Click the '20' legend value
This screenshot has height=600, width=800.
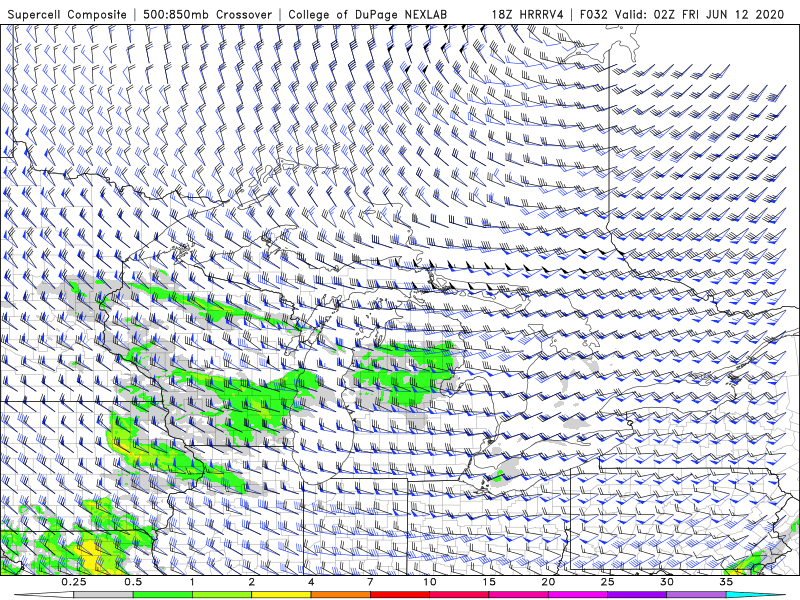[548, 582]
